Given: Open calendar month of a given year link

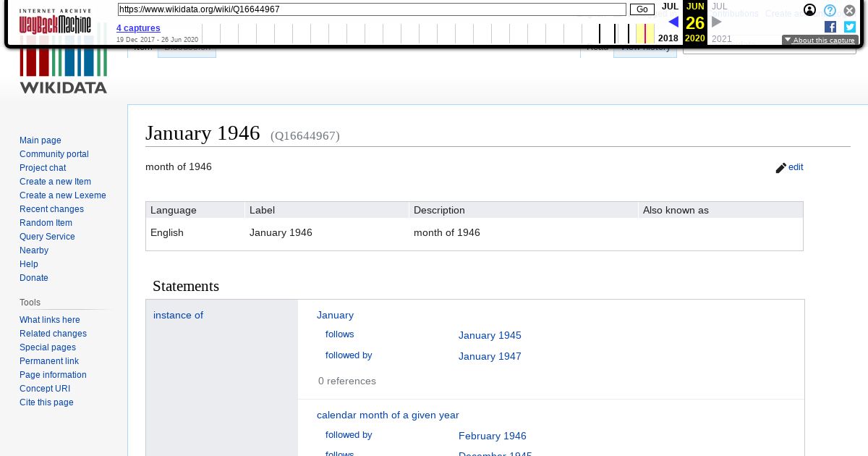Looking at the screenshot, I should (x=388, y=415).
